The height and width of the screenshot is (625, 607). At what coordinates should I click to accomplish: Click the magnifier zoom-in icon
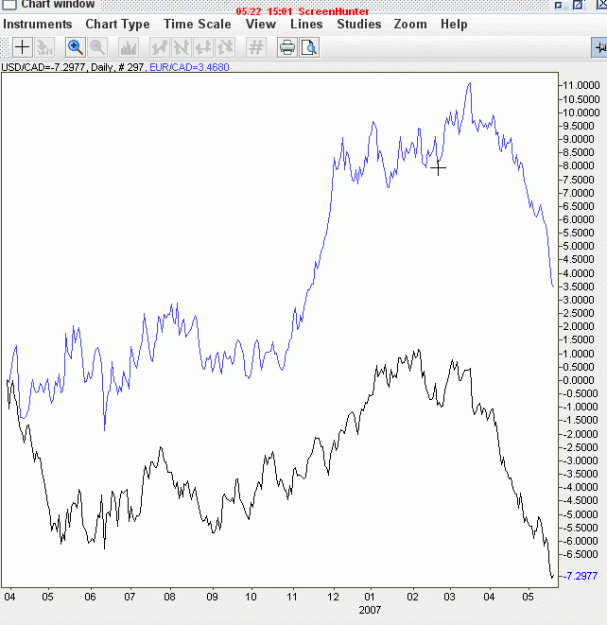75,47
